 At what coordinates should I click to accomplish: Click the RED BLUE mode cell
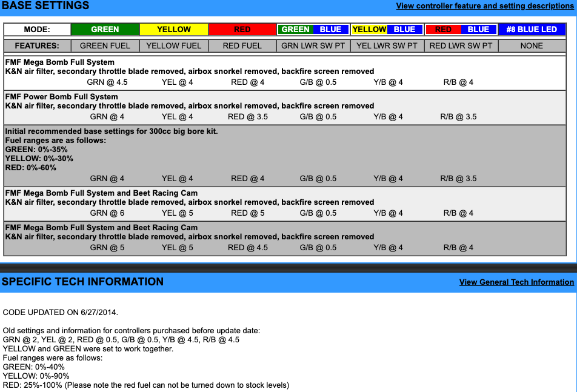(x=461, y=29)
